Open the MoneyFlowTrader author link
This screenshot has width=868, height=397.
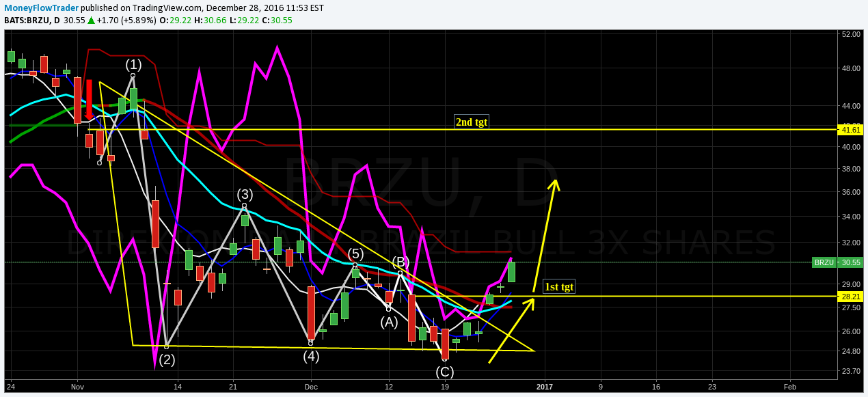pos(42,8)
